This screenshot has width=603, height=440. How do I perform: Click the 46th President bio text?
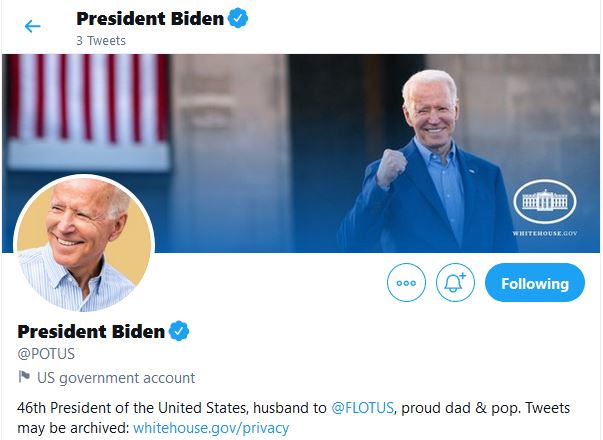[170, 407]
